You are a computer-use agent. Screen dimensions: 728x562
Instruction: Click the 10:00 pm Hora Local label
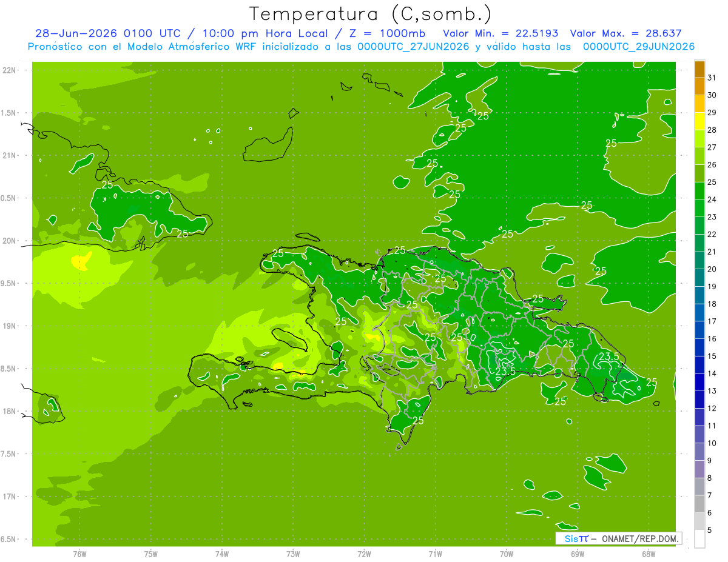[262, 34]
